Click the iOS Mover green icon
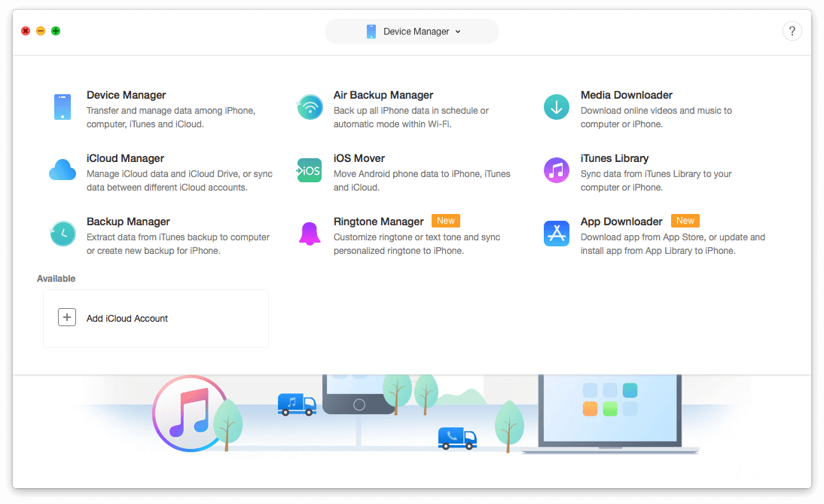This screenshot has width=824, height=504. point(309,170)
